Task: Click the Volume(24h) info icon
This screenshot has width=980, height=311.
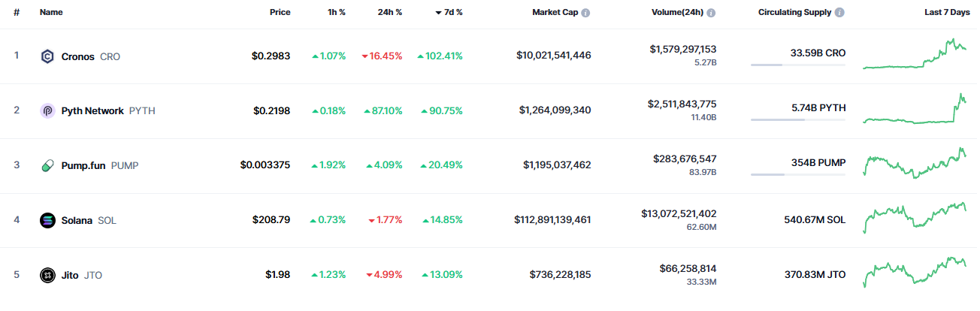Action: point(711,13)
